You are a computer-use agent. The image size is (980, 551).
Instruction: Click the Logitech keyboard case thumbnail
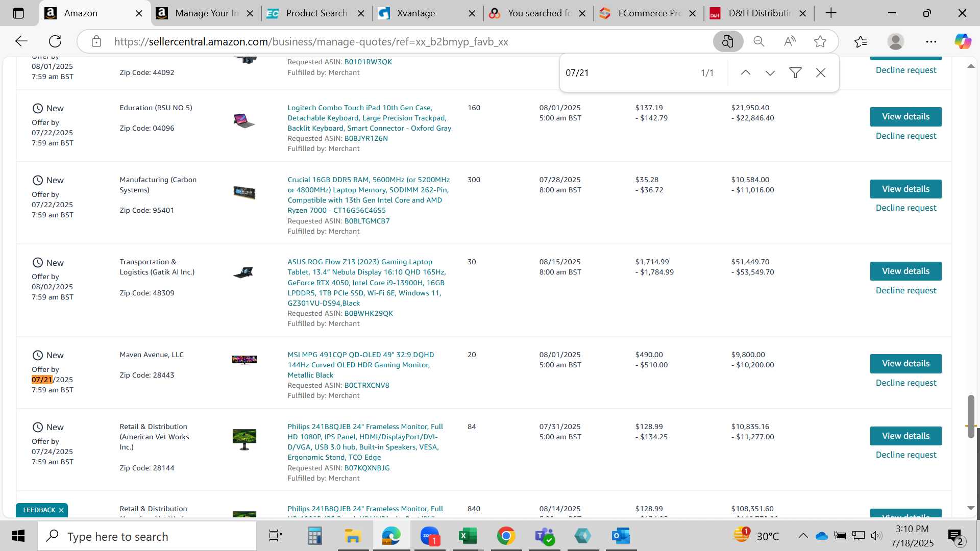coord(244,120)
